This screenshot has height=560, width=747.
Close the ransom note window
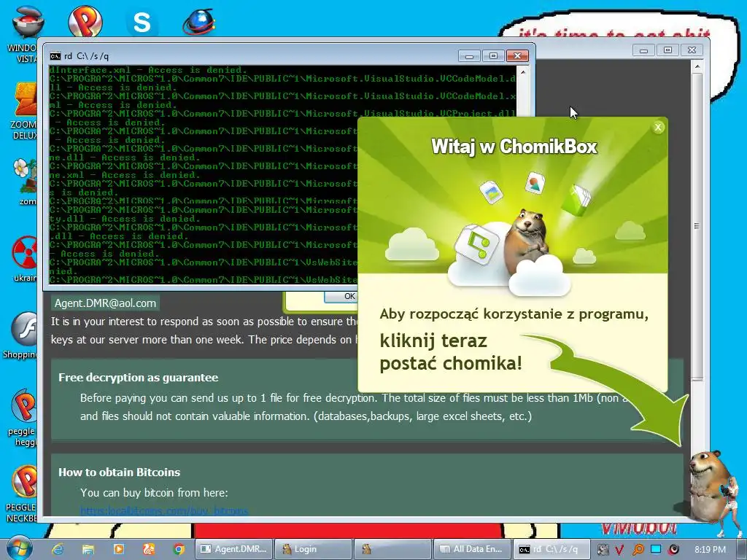tap(692, 50)
